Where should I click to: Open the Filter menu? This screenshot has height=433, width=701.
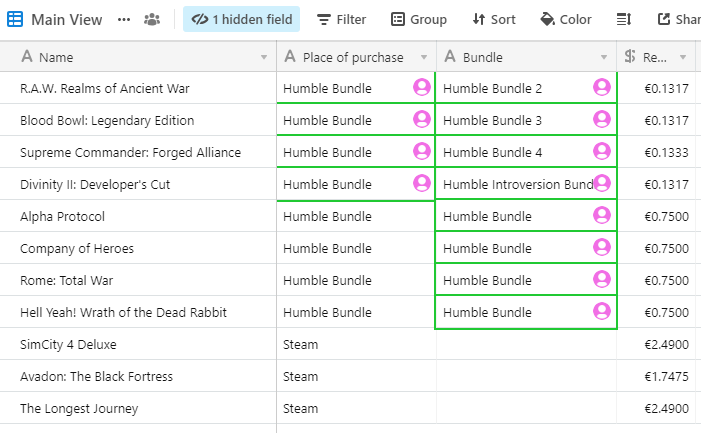tap(341, 19)
